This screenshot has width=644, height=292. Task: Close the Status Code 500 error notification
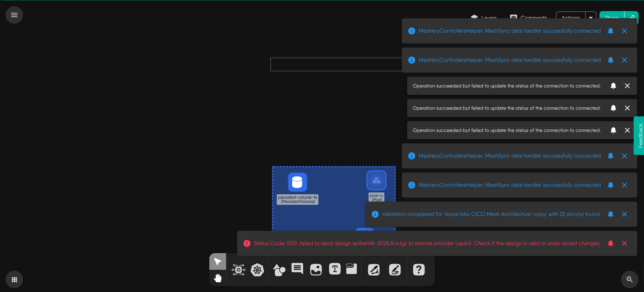[x=625, y=243]
